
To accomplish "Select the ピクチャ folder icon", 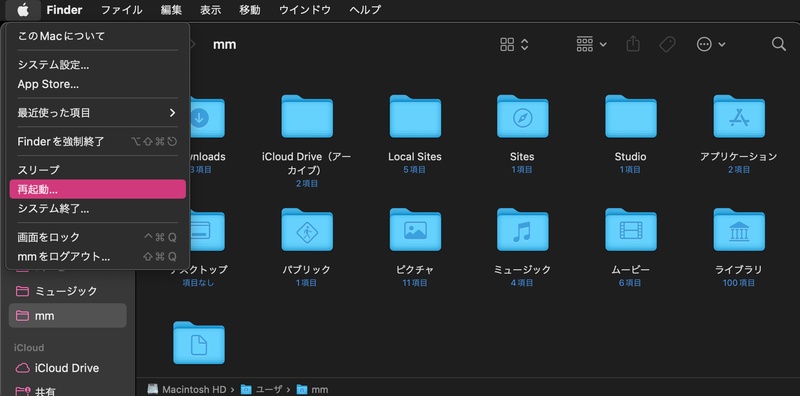I will (x=415, y=230).
